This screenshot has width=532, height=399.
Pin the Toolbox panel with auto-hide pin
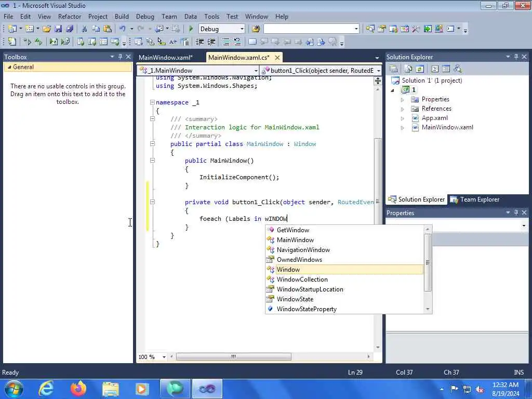[120, 57]
